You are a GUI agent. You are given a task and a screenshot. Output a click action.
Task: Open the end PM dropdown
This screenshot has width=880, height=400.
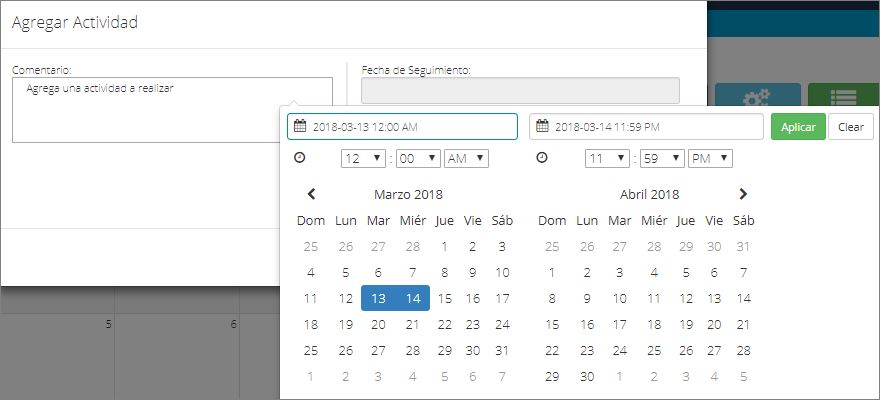click(x=711, y=159)
